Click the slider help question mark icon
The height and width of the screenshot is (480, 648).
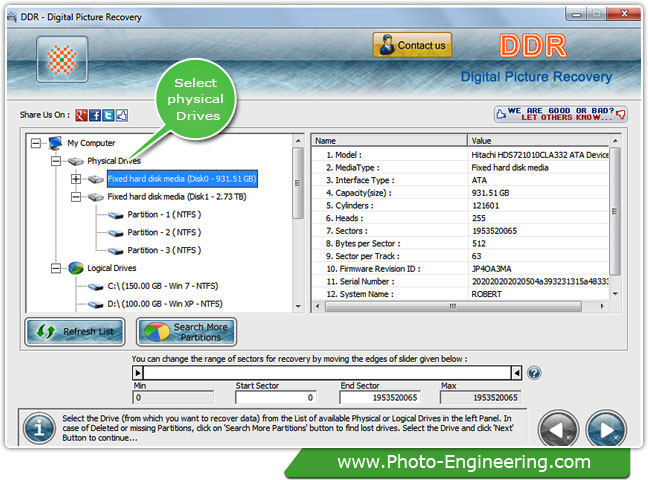tap(534, 373)
